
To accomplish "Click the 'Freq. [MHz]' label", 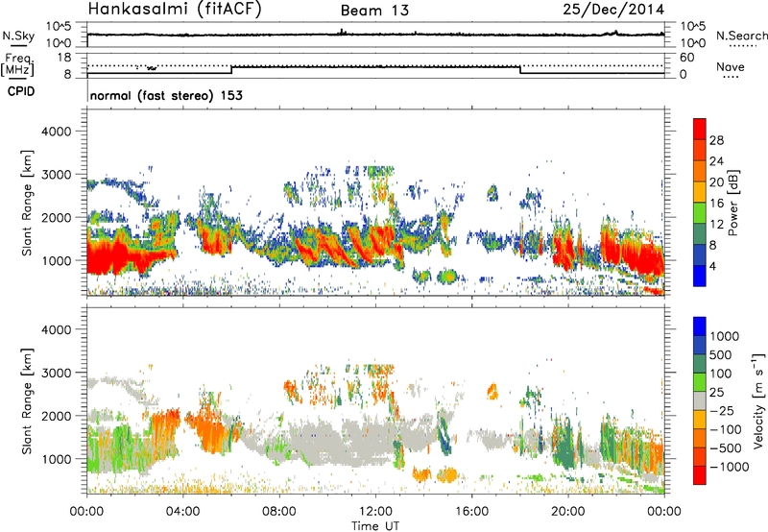I will point(18,65).
